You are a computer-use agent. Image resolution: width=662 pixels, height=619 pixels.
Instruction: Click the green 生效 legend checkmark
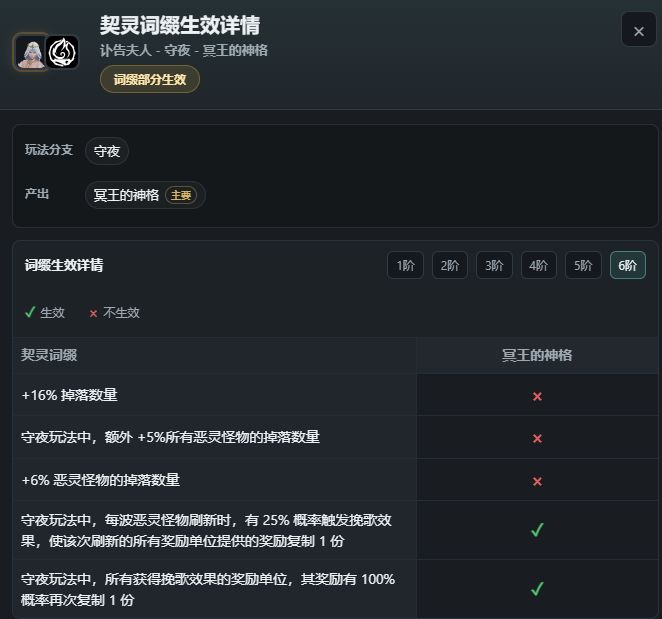30,312
